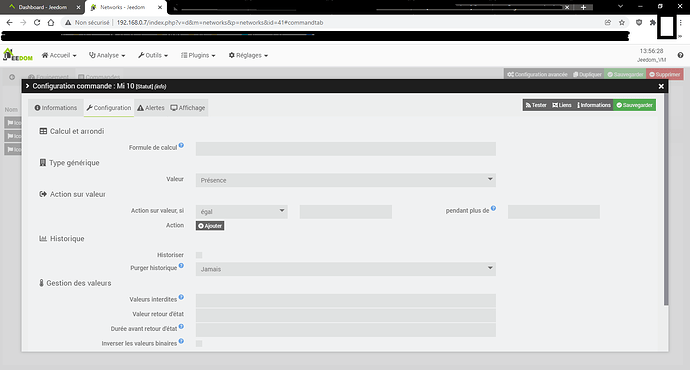Open the Réglages menu
The height and width of the screenshot is (370, 690).
(248, 55)
